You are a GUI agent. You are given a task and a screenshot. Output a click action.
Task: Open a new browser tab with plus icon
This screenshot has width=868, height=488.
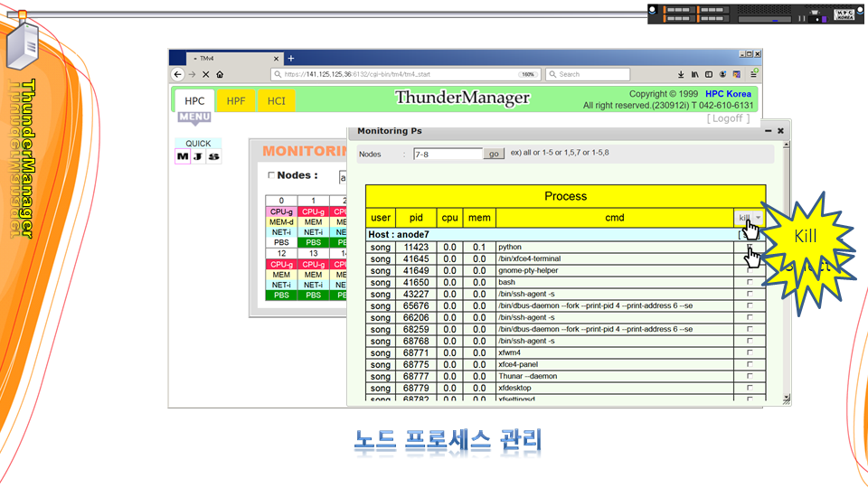(291, 59)
